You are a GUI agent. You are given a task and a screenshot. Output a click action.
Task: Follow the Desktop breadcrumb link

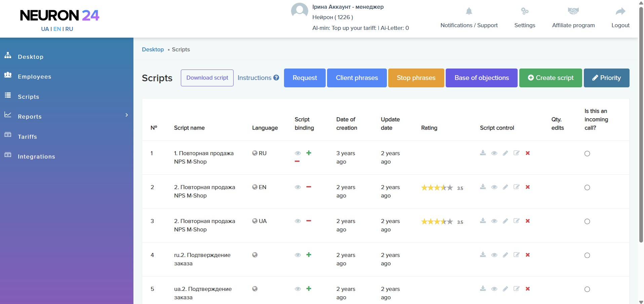click(x=153, y=49)
